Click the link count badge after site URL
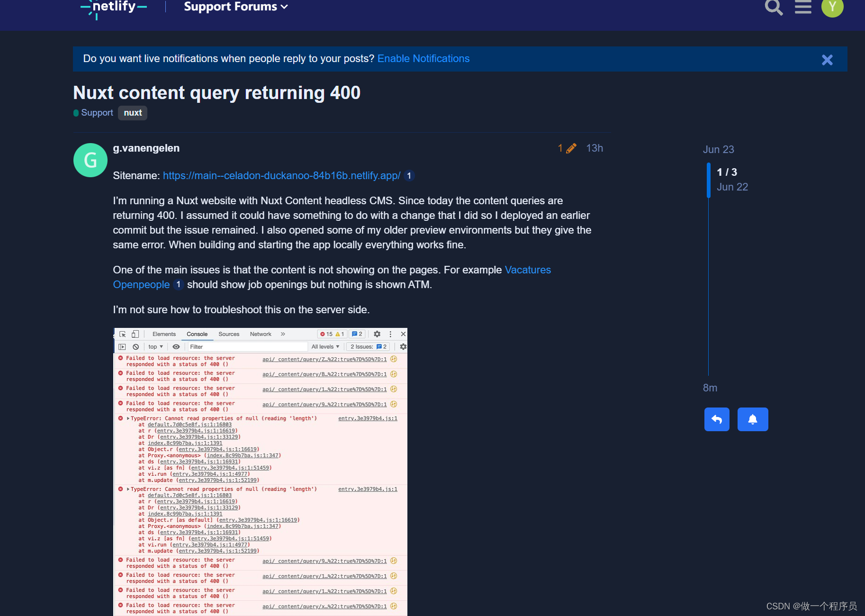Viewport: 865px width, 616px height. pyautogui.click(x=409, y=176)
